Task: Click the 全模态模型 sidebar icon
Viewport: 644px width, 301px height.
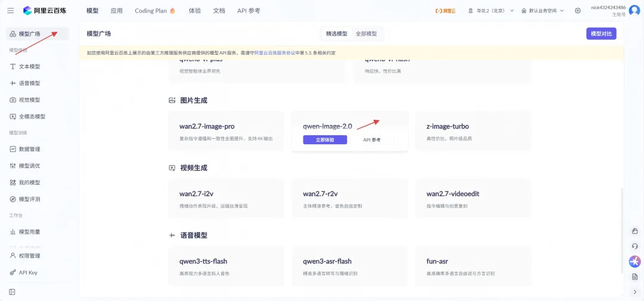Action: [13, 117]
